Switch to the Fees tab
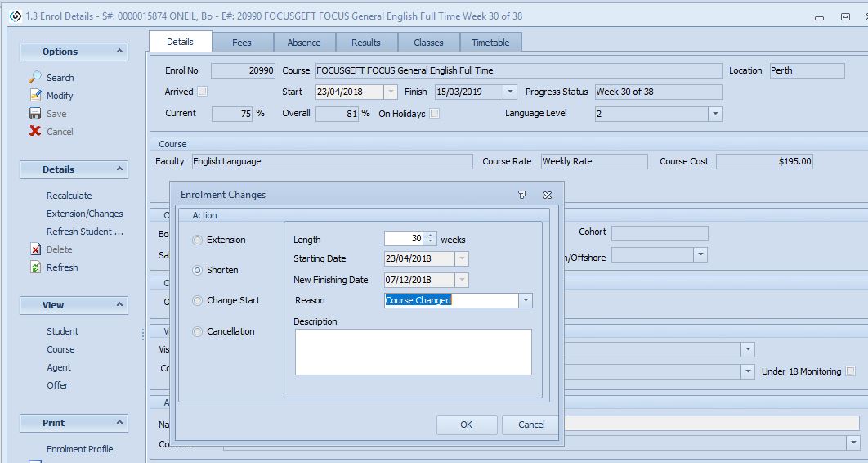 click(242, 43)
